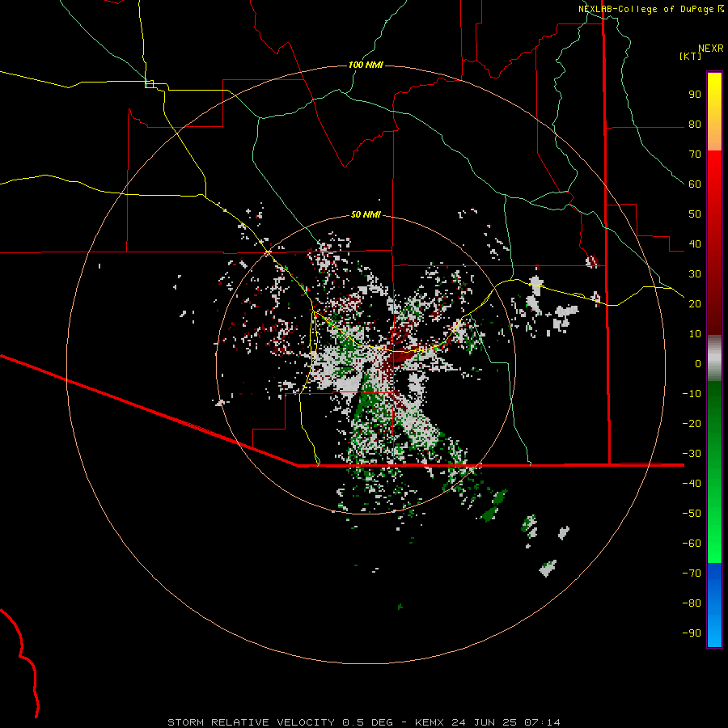Click the -30 value on the color scale
Viewport: 728px width, 728px height.
(x=692, y=454)
